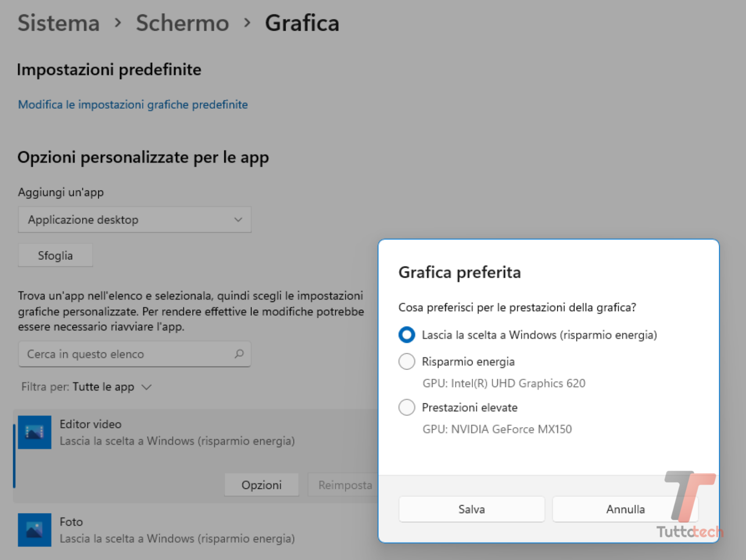Click the Sfoglia button
This screenshot has width=746, height=560.
click(x=55, y=255)
